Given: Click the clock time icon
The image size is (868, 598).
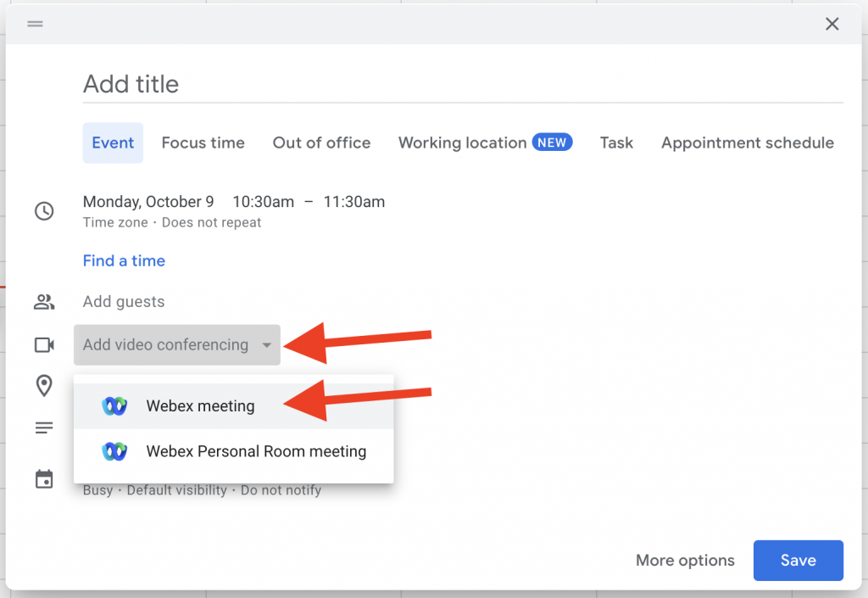Looking at the screenshot, I should click(44, 211).
